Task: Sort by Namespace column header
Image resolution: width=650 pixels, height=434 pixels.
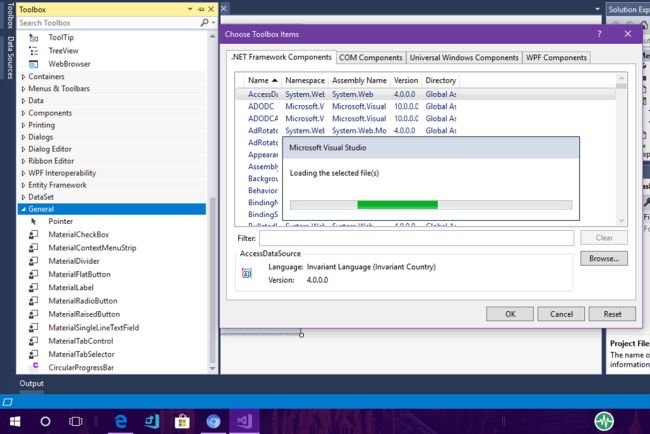Action: tap(305, 80)
